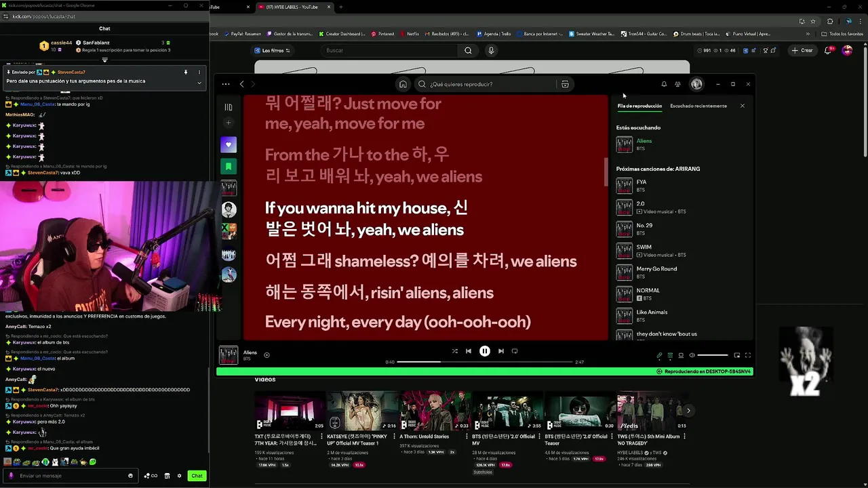
Task: Open Spotify profile avatar menu
Action: click(x=696, y=84)
